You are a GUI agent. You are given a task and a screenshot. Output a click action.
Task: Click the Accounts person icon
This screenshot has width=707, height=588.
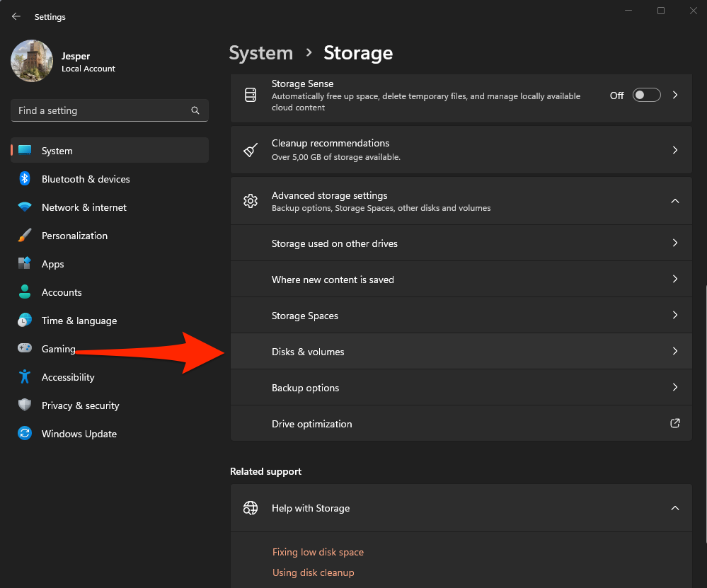coord(25,292)
